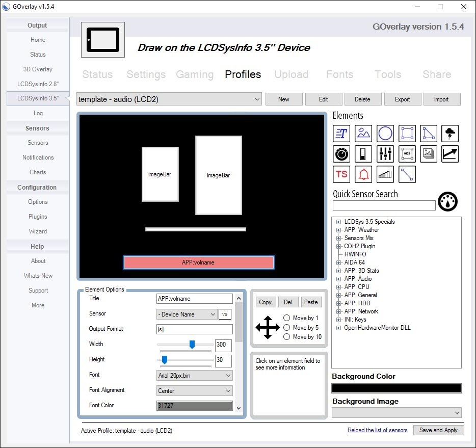Add the weather storm-cloud element

[450, 134]
